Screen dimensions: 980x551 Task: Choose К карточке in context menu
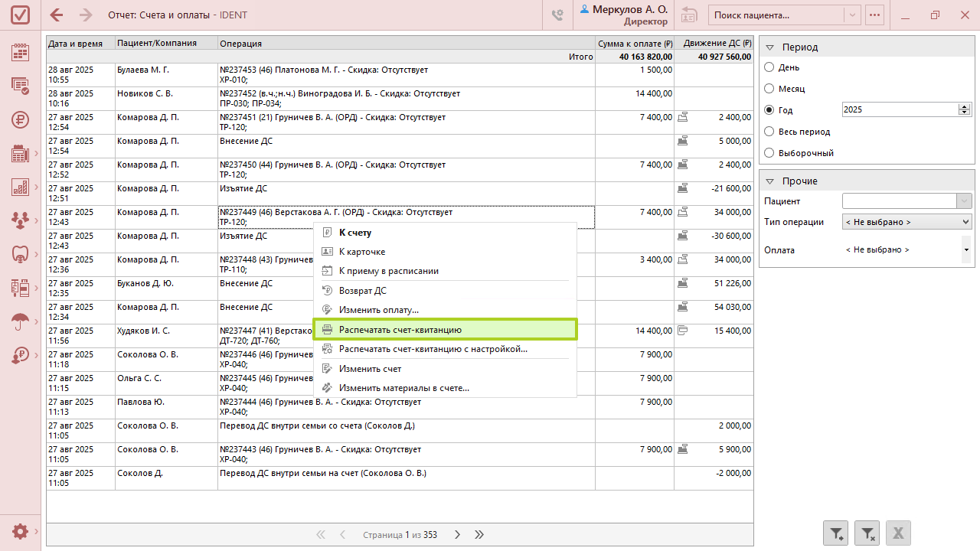pyautogui.click(x=445, y=252)
